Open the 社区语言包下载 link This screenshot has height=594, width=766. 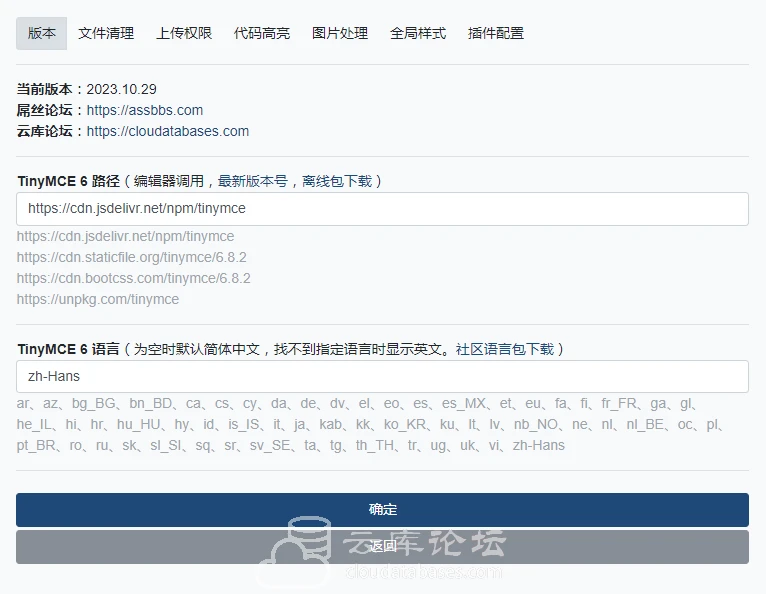(505, 349)
